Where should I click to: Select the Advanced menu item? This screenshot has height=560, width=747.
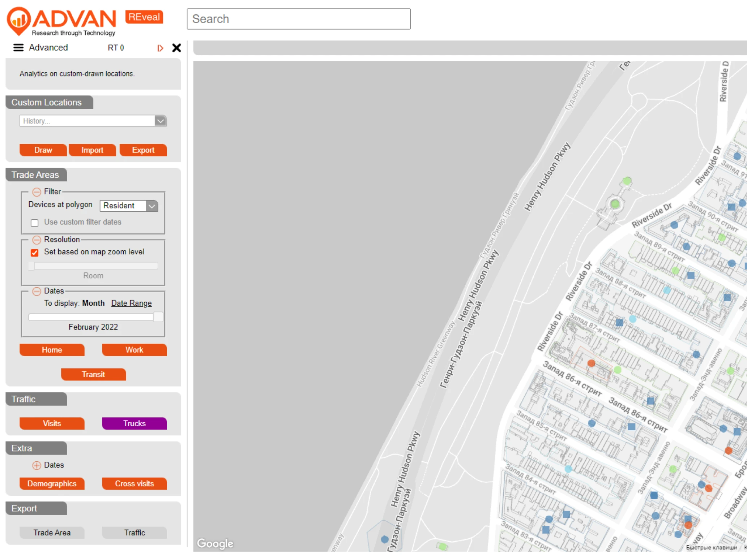48,47
